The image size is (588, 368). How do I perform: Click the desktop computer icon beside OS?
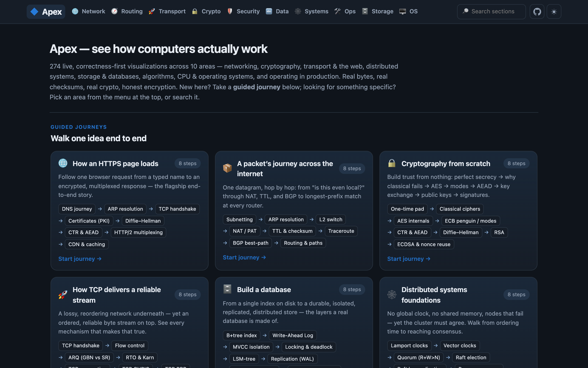(x=403, y=11)
